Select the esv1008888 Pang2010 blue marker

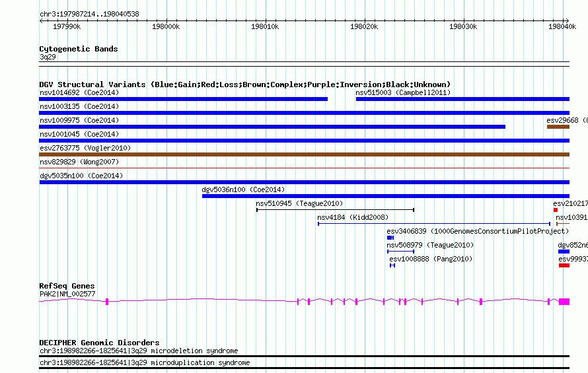point(392,265)
